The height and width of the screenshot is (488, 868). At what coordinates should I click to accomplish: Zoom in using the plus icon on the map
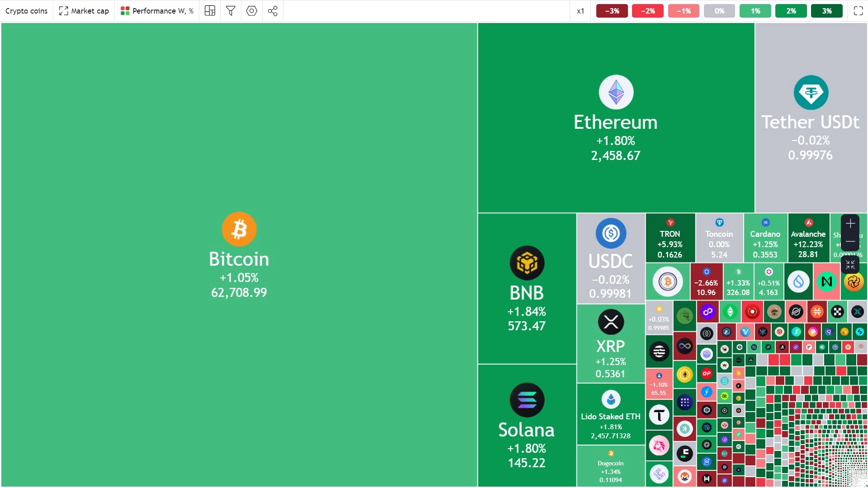point(850,223)
